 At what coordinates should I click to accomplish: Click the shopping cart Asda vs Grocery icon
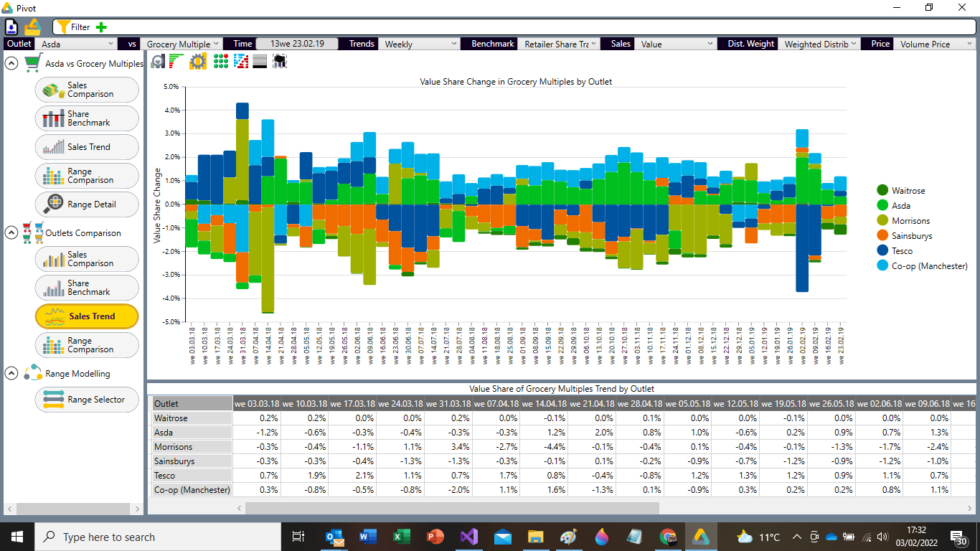pos(32,63)
